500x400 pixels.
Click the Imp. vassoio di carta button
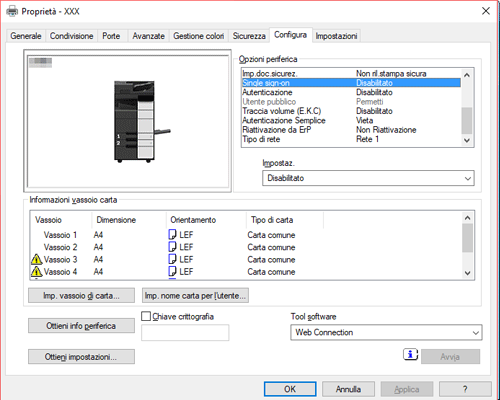coord(81,296)
